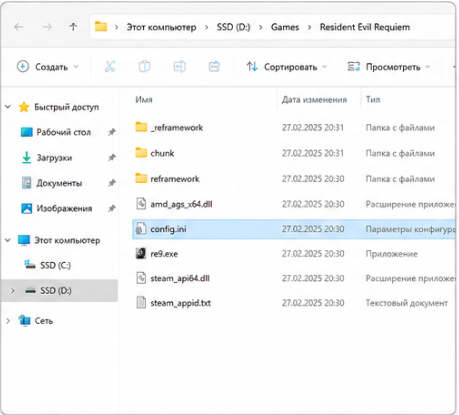Select steam_api64.dll file
Viewport: 459px width, 415px height.
(x=180, y=278)
